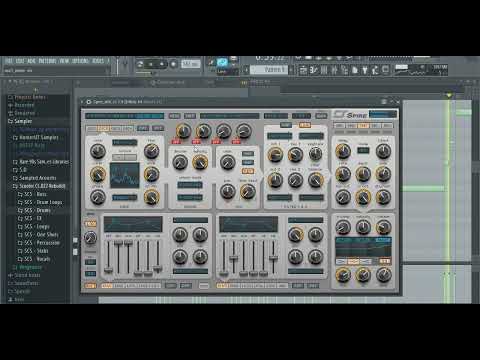Open the SCS - Stabs folder

(x=33, y=251)
